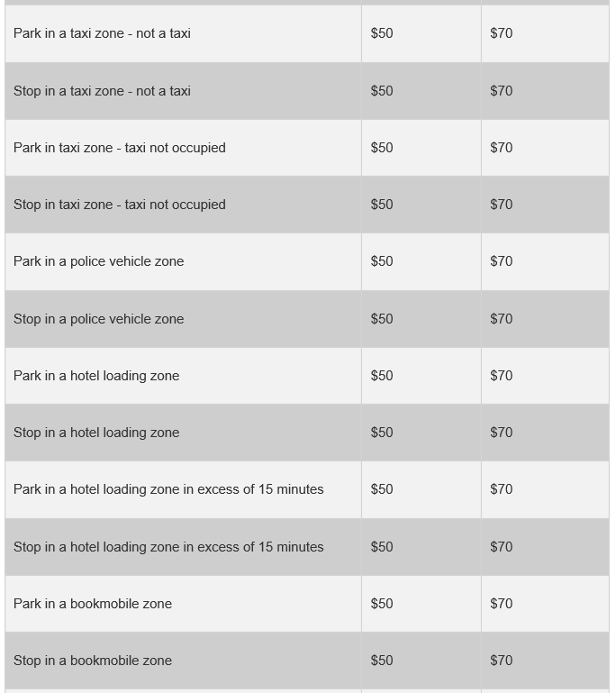This screenshot has width=616, height=693.
Task: Click 'Park in a hotel loading zone in excess' text
Action: (168, 489)
